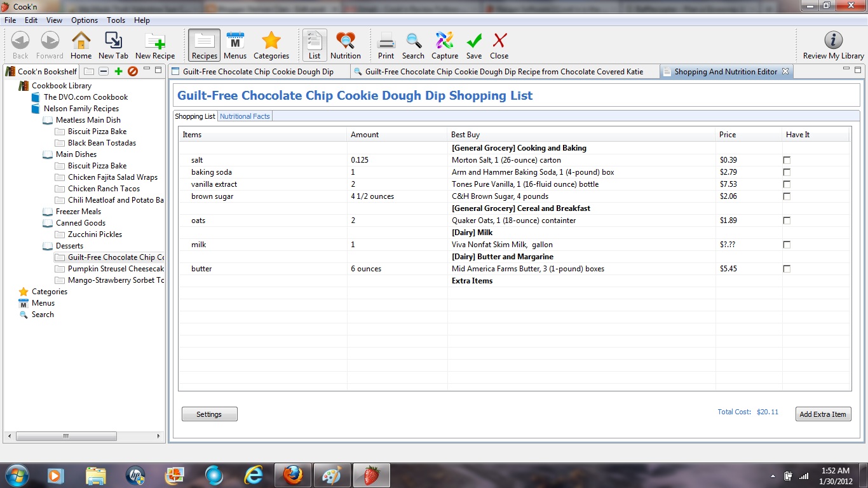Open the Home page icon
The height and width of the screenshot is (488, 868).
click(x=81, y=45)
